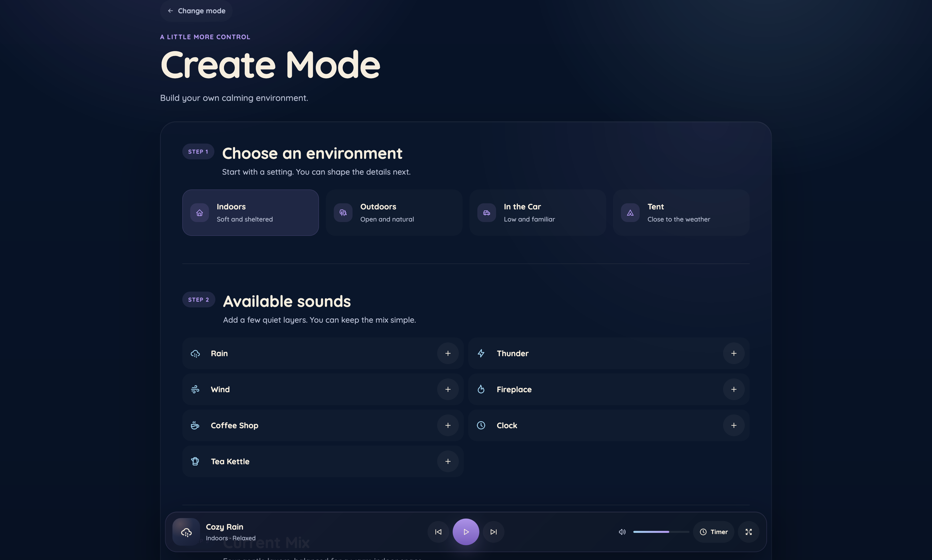Select the Outdoors environment card
Viewport: 932px width, 560px height.
(x=394, y=212)
